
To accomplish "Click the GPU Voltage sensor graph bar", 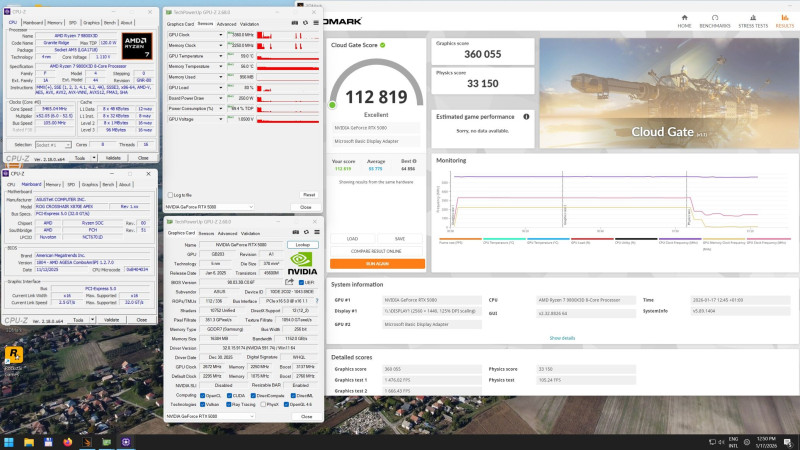I will click(288, 119).
